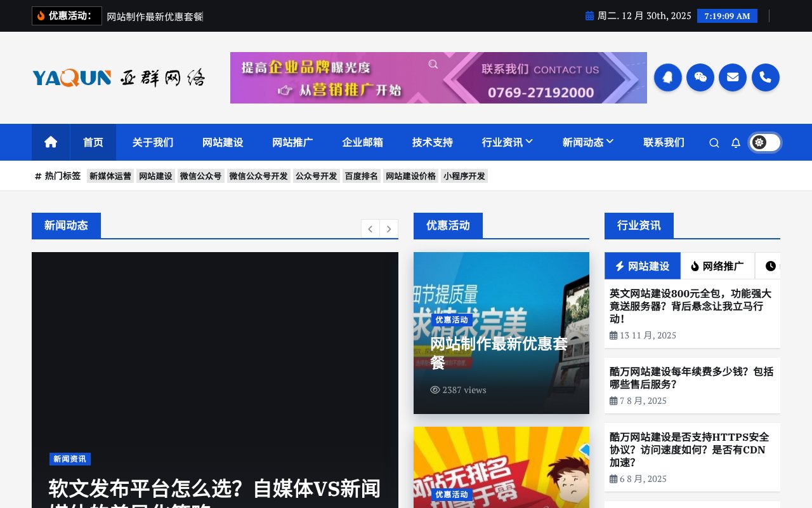This screenshot has width=812, height=508.
Task: Toggle the dark mode switch
Action: [764, 142]
